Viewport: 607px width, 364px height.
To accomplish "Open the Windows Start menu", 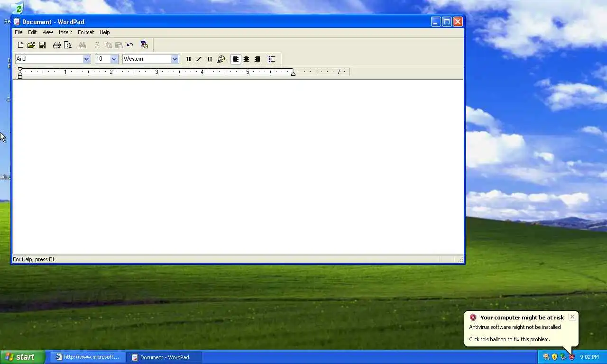I will click(23, 357).
